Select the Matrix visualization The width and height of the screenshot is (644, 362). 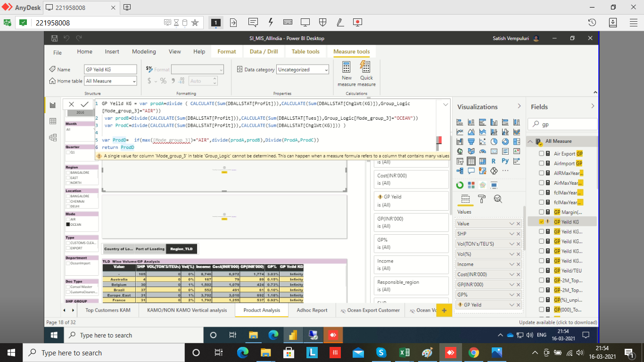click(482, 161)
